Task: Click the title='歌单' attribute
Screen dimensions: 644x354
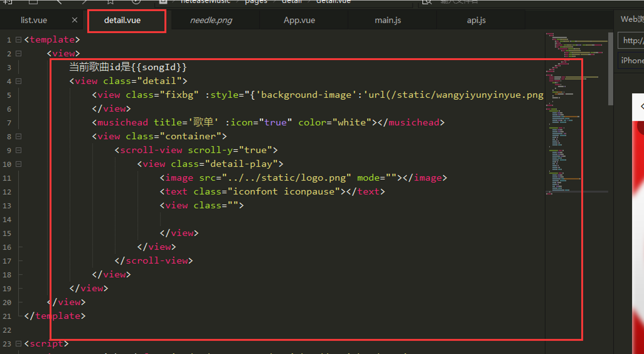Action: point(186,122)
